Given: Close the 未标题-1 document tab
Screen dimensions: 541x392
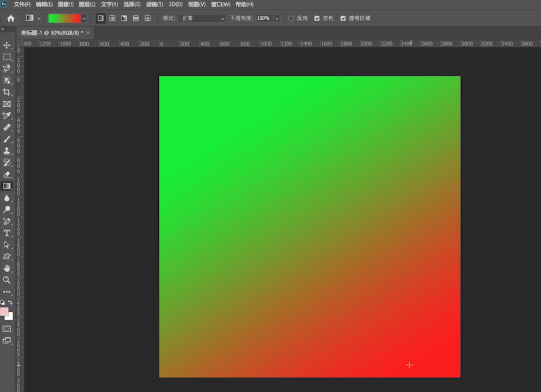Looking at the screenshot, I should coord(88,33).
